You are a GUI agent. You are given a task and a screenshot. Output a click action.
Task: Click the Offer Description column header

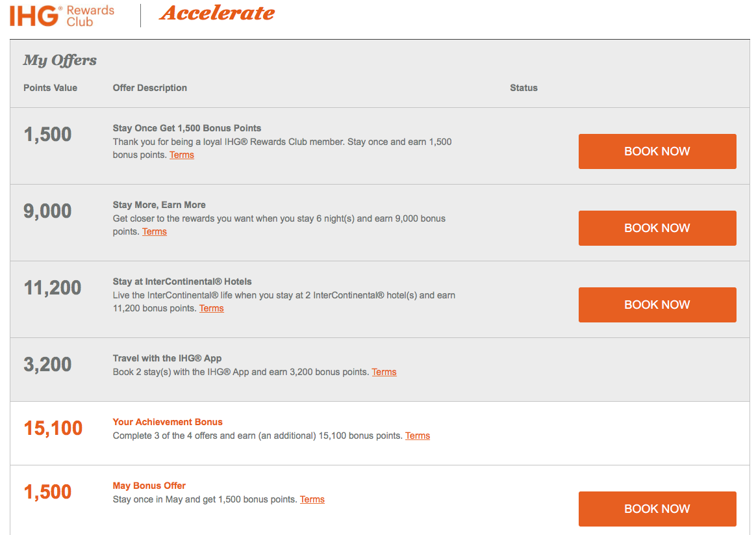pyautogui.click(x=150, y=88)
